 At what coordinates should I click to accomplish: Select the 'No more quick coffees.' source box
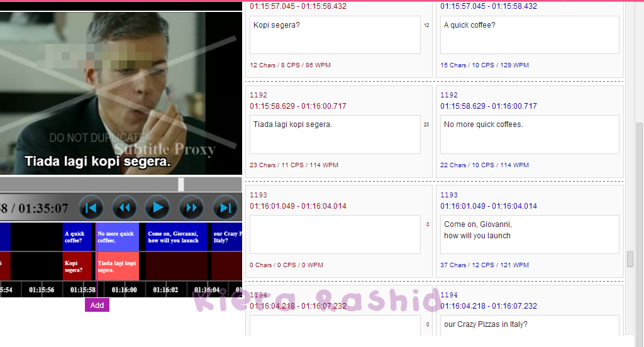(x=530, y=135)
